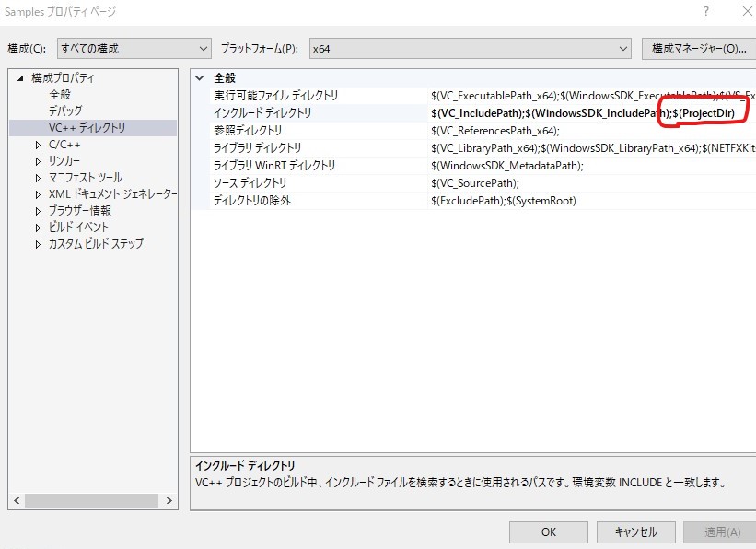756x549 pixels.
Task: Click the $(ExcludePath);$(SystemRoot) value
Action: (592, 201)
